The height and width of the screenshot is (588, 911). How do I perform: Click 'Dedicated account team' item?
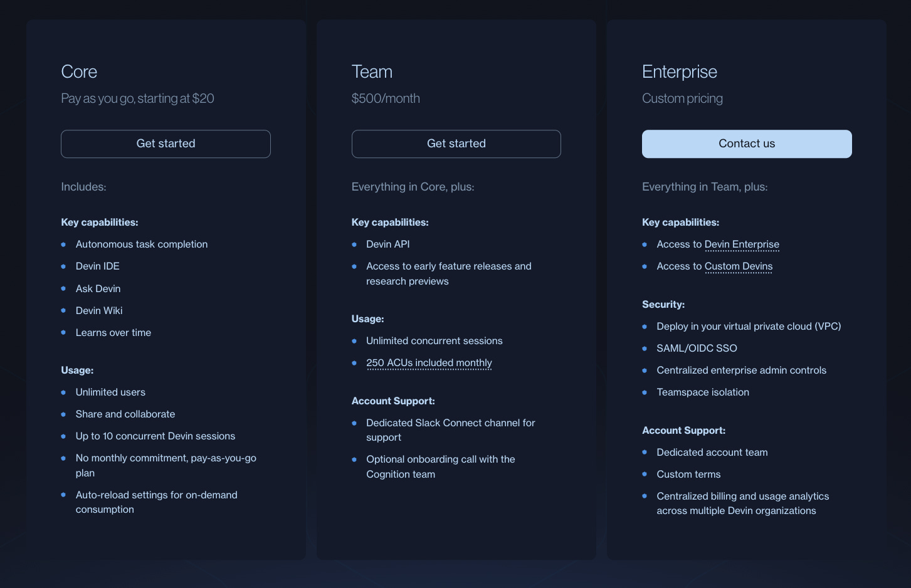[712, 453]
